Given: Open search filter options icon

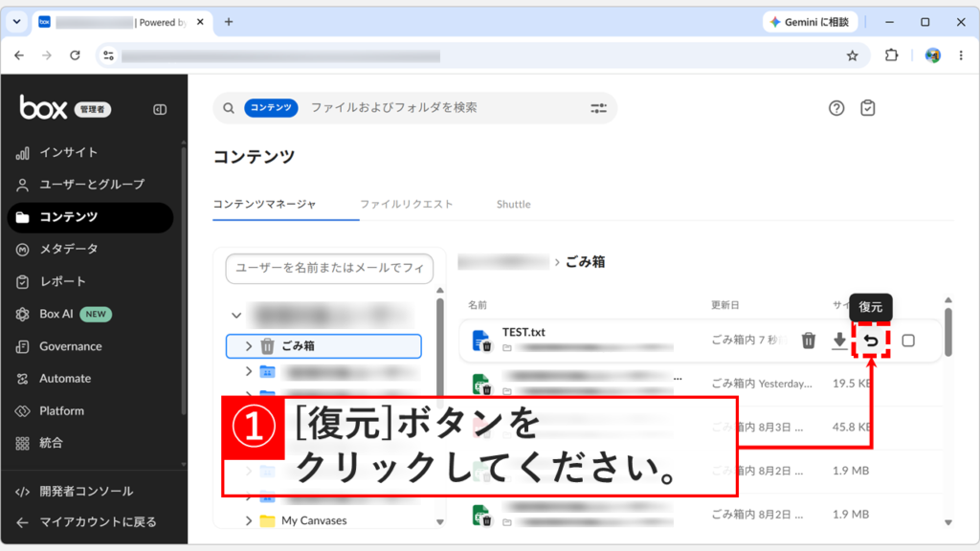Looking at the screenshot, I should point(598,108).
